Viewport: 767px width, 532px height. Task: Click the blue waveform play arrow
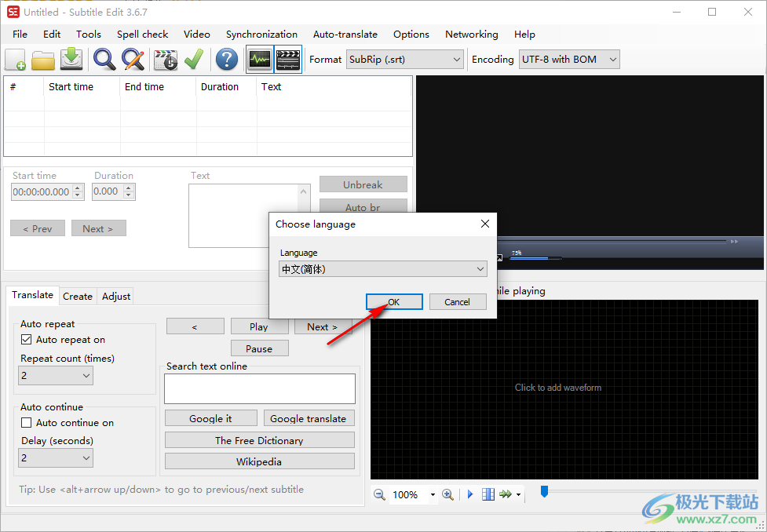click(x=470, y=494)
